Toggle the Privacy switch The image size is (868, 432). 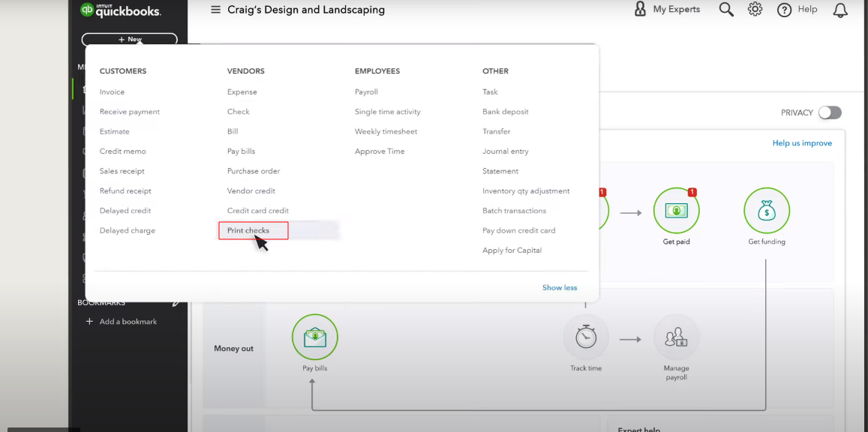pyautogui.click(x=830, y=112)
